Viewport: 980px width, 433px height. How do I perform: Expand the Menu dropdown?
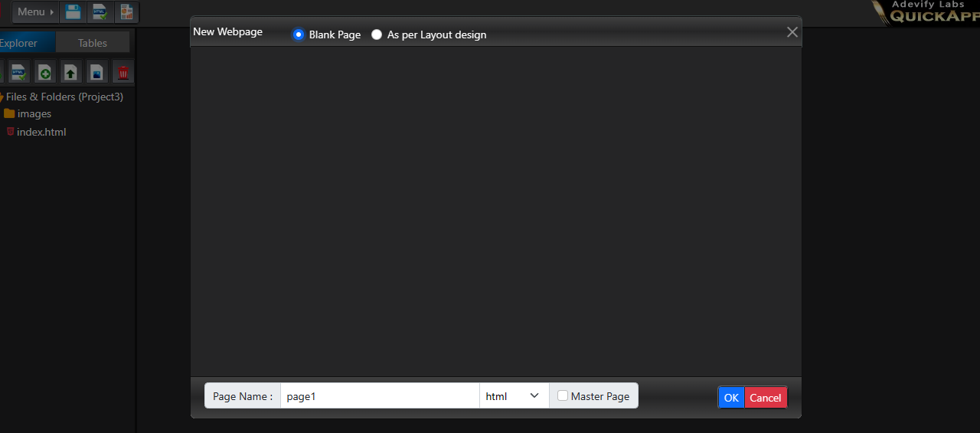tap(36, 12)
